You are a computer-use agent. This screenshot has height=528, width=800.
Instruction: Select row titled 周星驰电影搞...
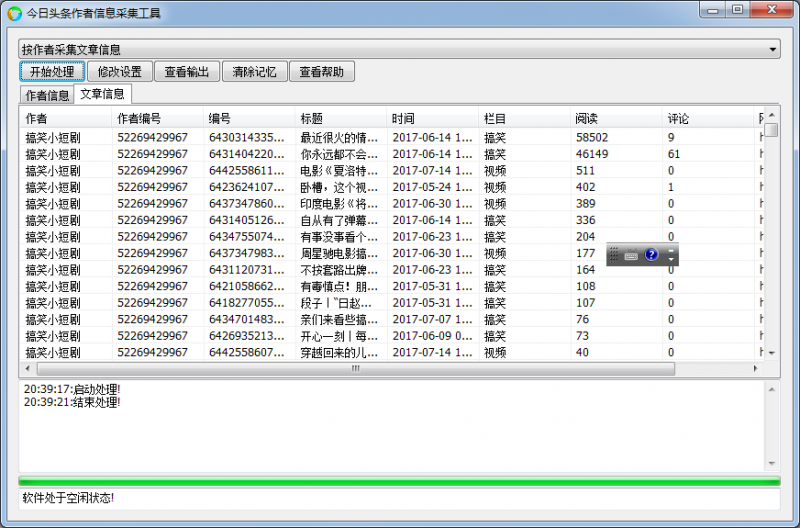coord(391,253)
